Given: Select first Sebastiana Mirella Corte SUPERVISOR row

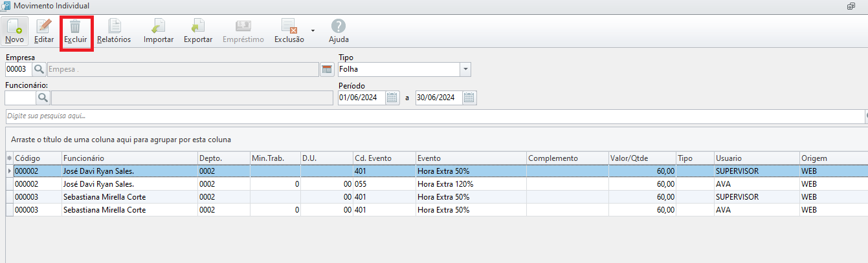Looking at the screenshot, I should pos(436,197).
